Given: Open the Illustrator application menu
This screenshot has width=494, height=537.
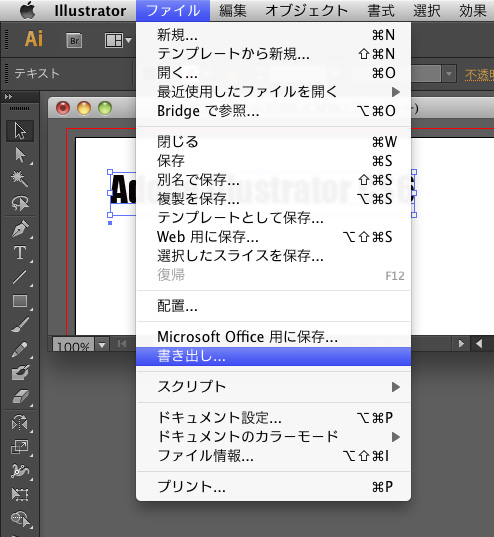Looking at the screenshot, I should pyautogui.click(x=90, y=11).
